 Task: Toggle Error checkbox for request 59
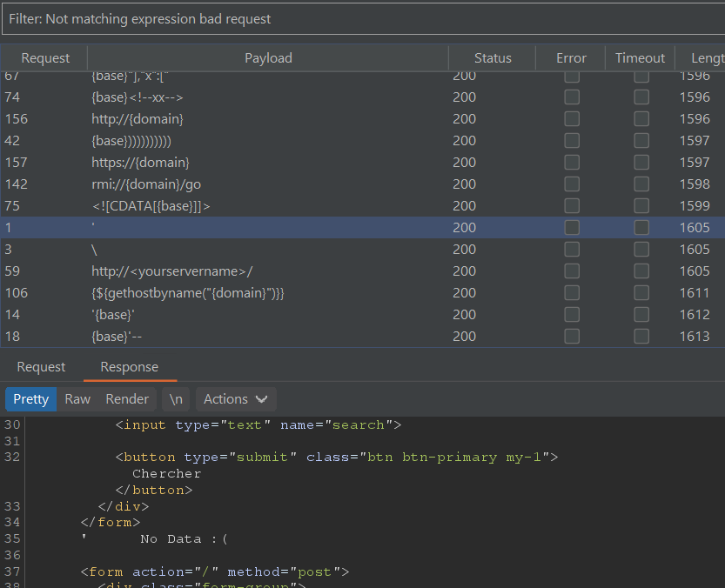572,271
